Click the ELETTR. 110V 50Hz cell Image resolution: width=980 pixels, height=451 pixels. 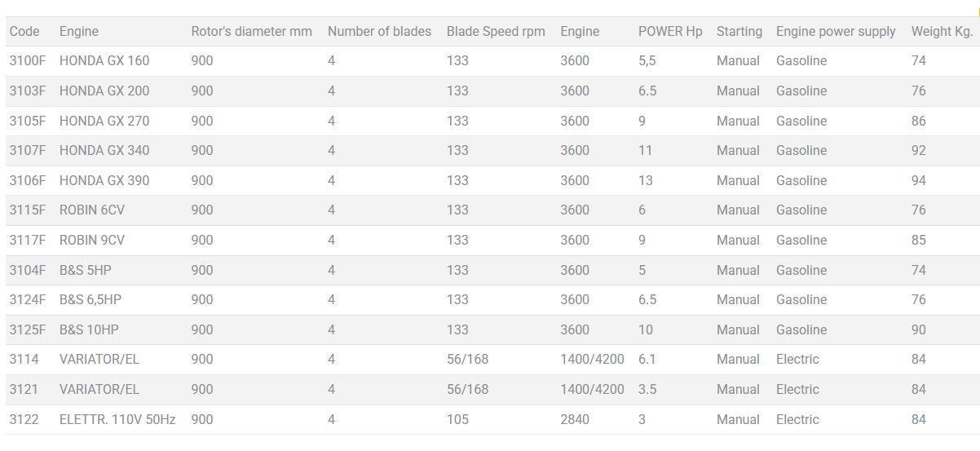[117, 420]
